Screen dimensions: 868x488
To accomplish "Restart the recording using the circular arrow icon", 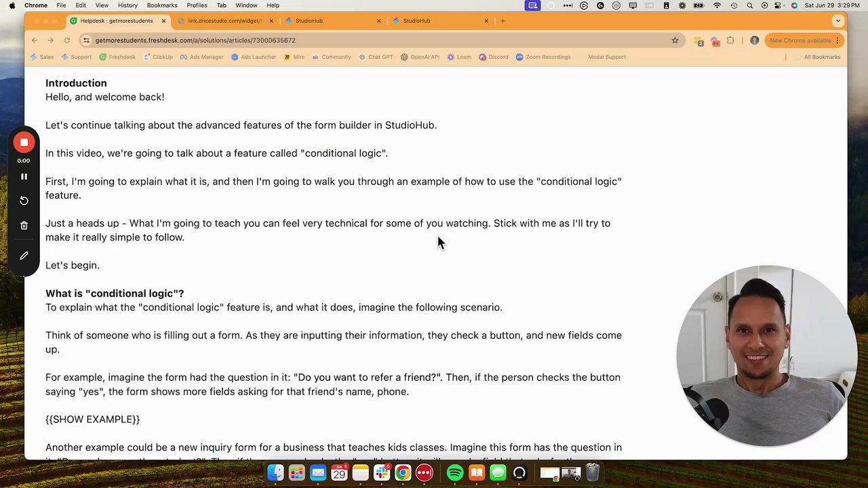I will coord(24,201).
